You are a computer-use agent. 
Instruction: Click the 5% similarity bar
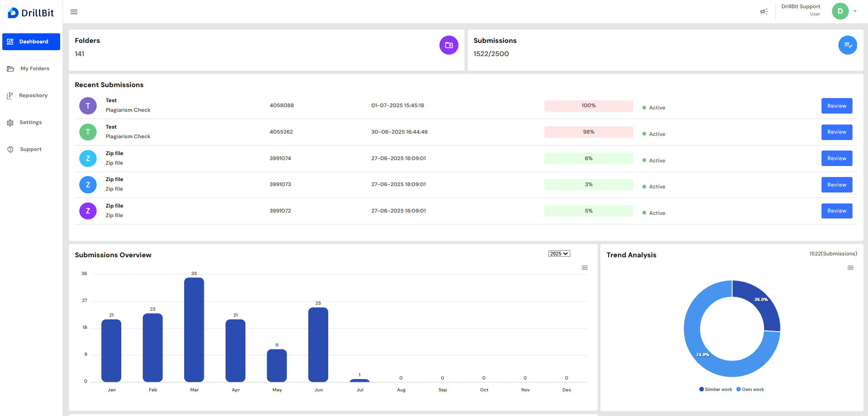(x=589, y=211)
